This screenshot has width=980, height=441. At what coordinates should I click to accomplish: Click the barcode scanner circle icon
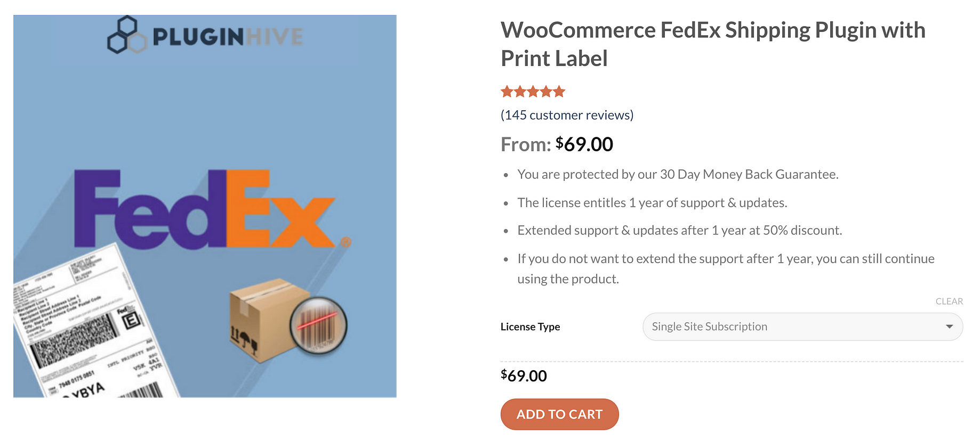[318, 325]
